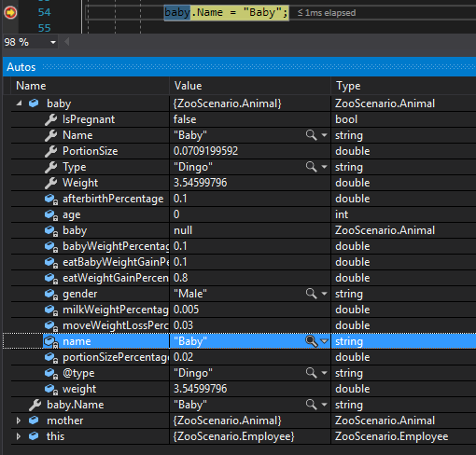Select the moveWeightLossPercentage value 0.03
This screenshot has height=455, width=476.
[183, 325]
